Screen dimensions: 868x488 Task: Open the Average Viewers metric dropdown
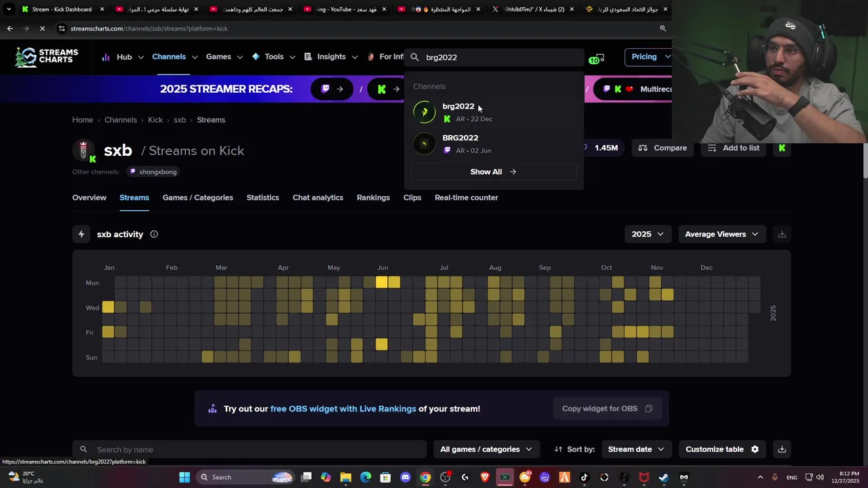coord(722,235)
